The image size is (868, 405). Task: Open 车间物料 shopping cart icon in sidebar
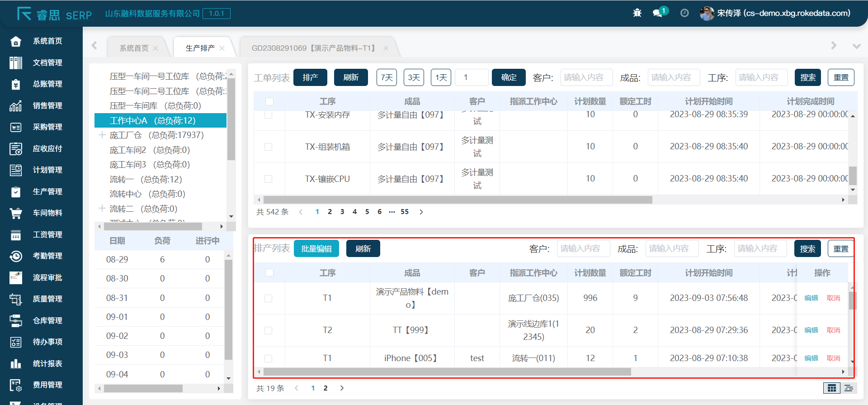tap(16, 213)
